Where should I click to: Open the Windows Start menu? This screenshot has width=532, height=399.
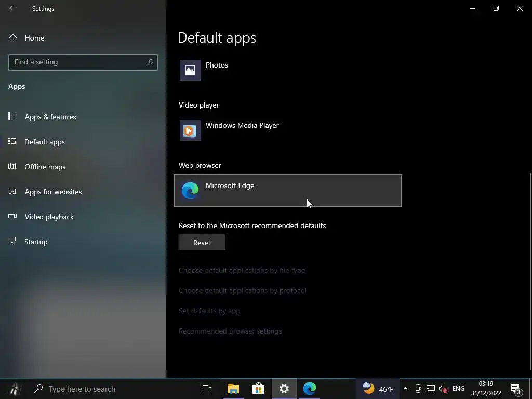14,389
